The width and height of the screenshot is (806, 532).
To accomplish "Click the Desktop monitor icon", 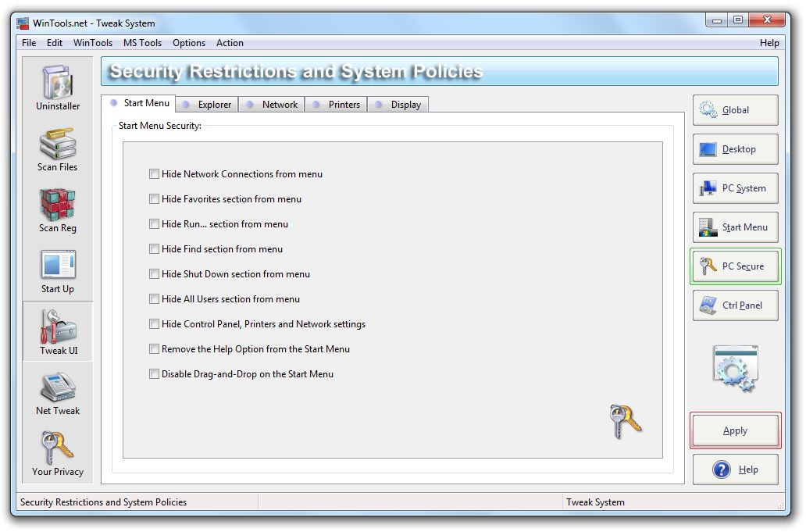I will coord(708,149).
